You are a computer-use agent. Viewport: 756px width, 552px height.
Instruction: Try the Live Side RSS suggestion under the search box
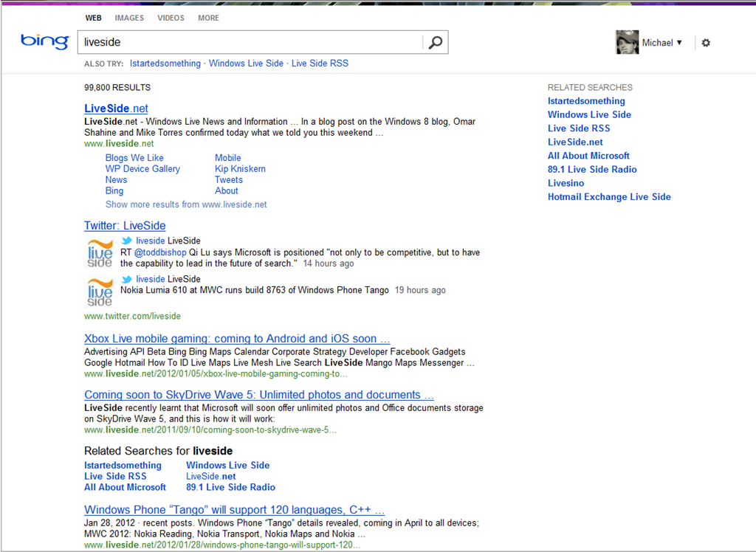(x=320, y=63)
